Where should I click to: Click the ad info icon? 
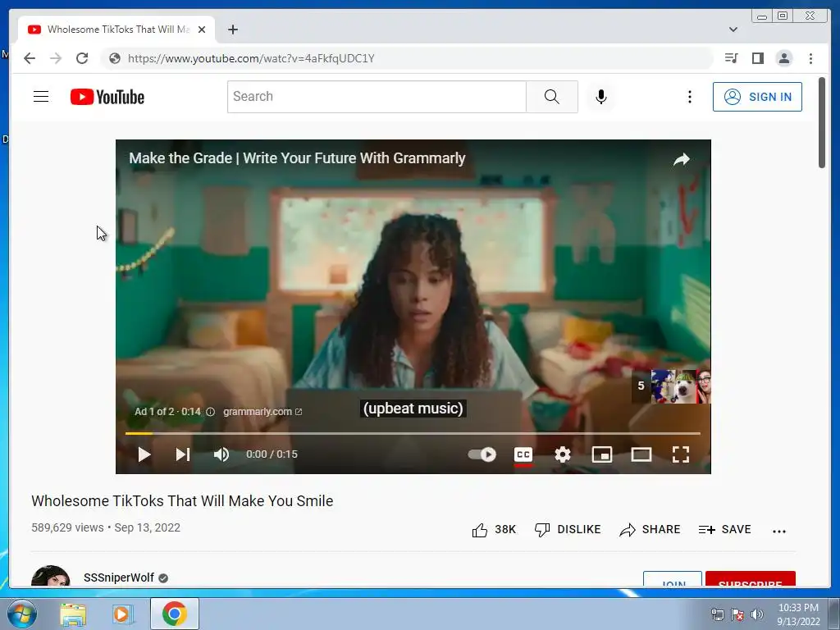(x=211, y=412)
